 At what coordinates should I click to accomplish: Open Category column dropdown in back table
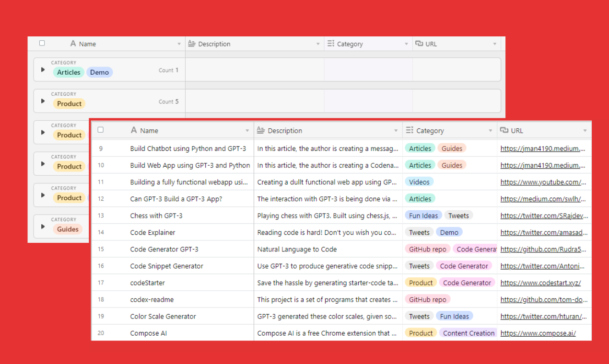406,44
